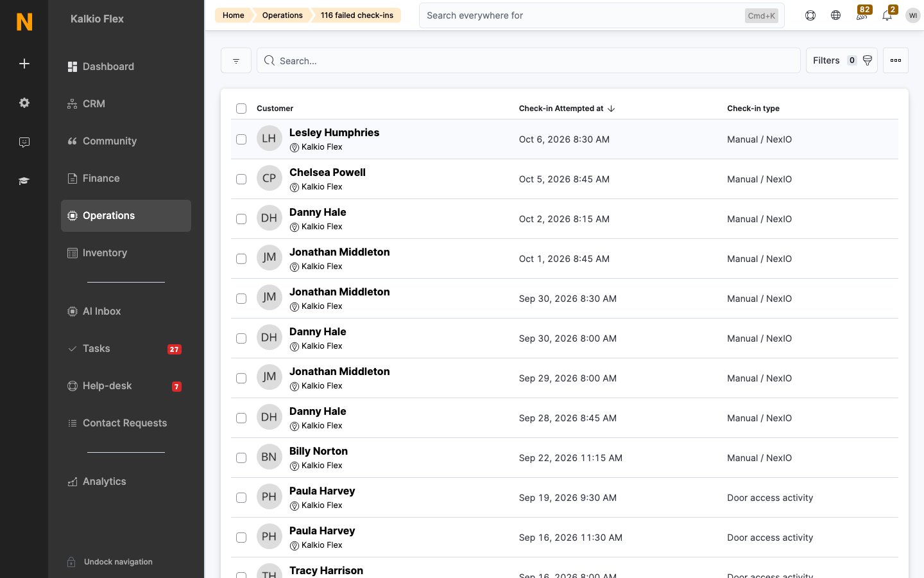Click the BN avatar for Billy Norton
This screenshot has height=578, width=924.
[269, 457]
